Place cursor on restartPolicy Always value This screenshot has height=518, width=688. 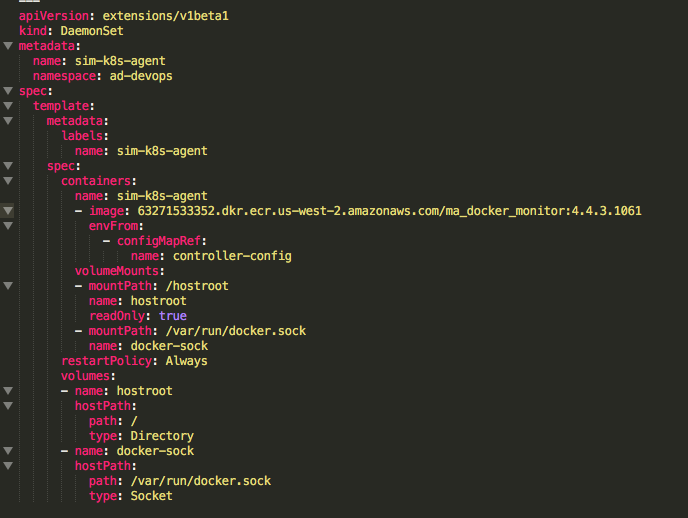pyautogui.click(x=186, y=361)
